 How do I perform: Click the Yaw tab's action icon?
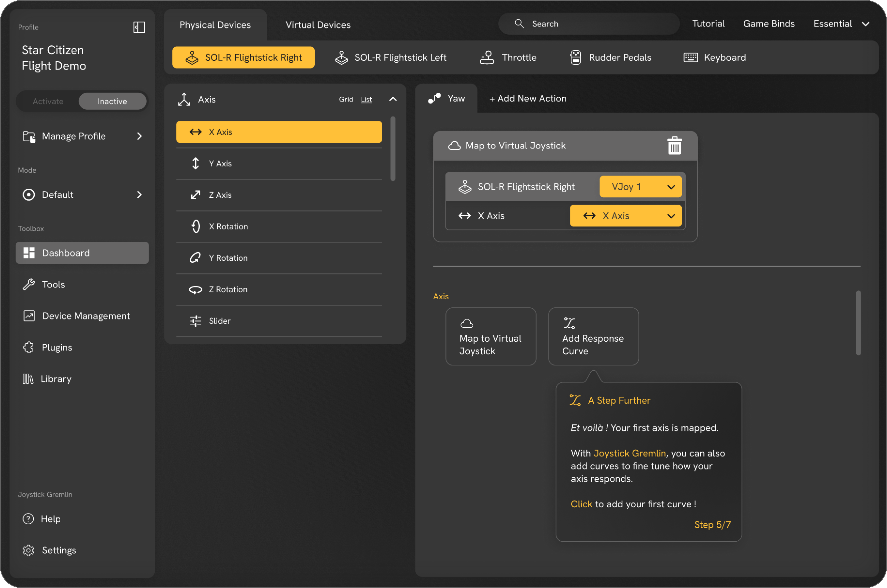(434, 99)
